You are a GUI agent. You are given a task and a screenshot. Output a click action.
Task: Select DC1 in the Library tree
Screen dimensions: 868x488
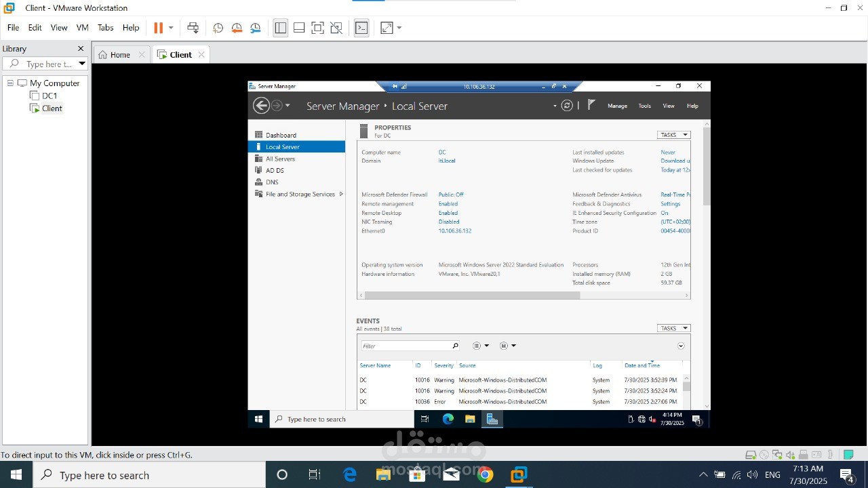click(x=50, y=96)
